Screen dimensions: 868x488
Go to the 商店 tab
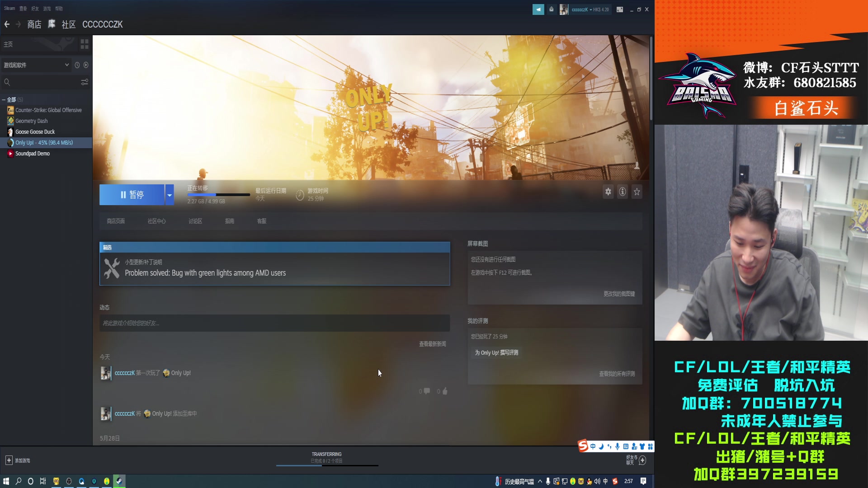point(34,24)
